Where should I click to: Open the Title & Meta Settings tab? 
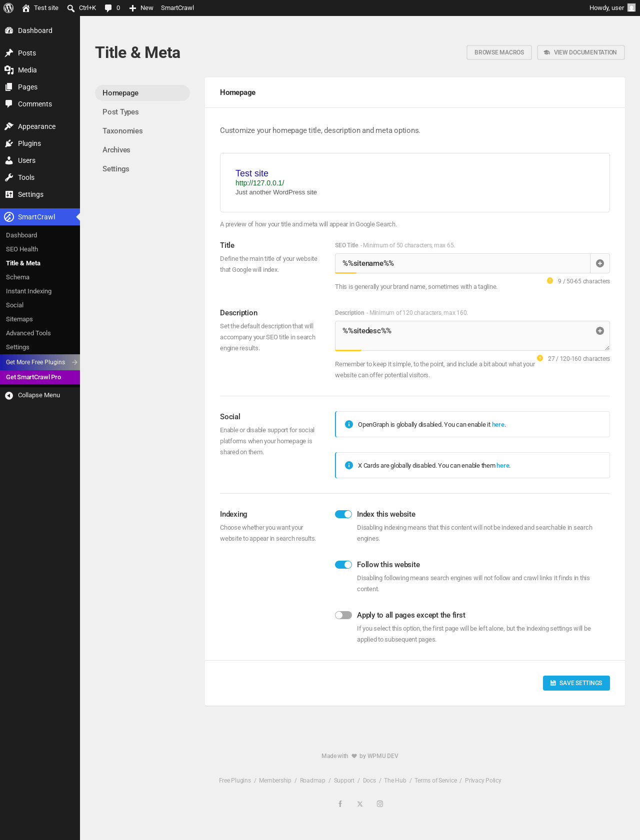click(142, 169)
